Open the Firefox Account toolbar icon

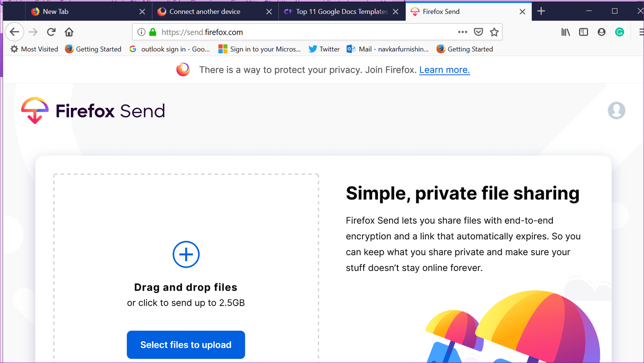(x=601, y=32)
